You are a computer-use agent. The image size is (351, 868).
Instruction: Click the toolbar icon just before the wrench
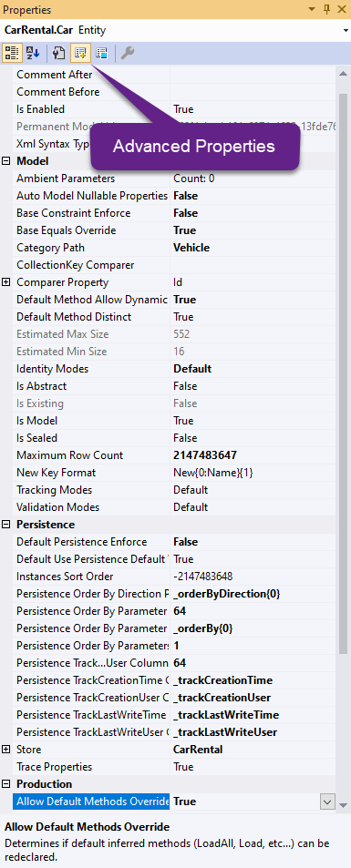(x=101, y=53)
